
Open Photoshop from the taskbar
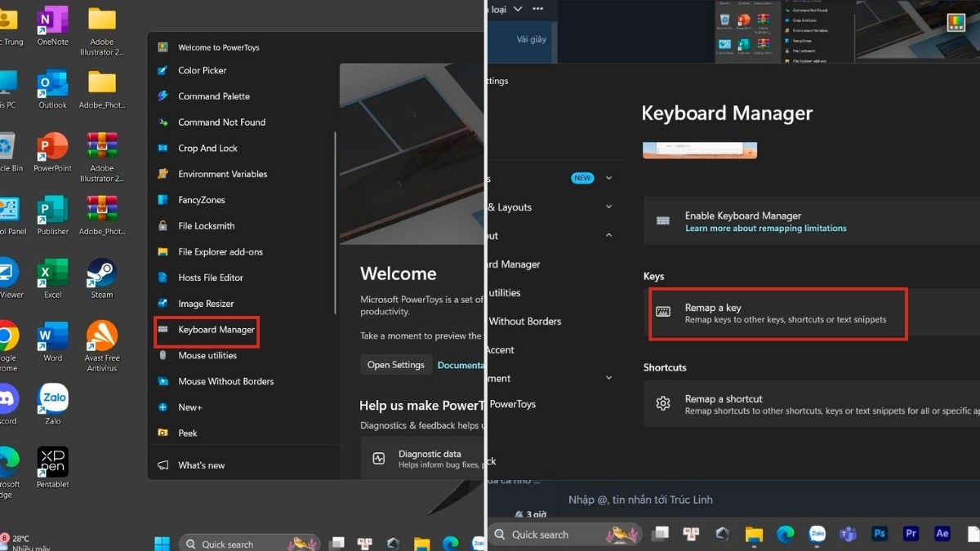(880, 534)
